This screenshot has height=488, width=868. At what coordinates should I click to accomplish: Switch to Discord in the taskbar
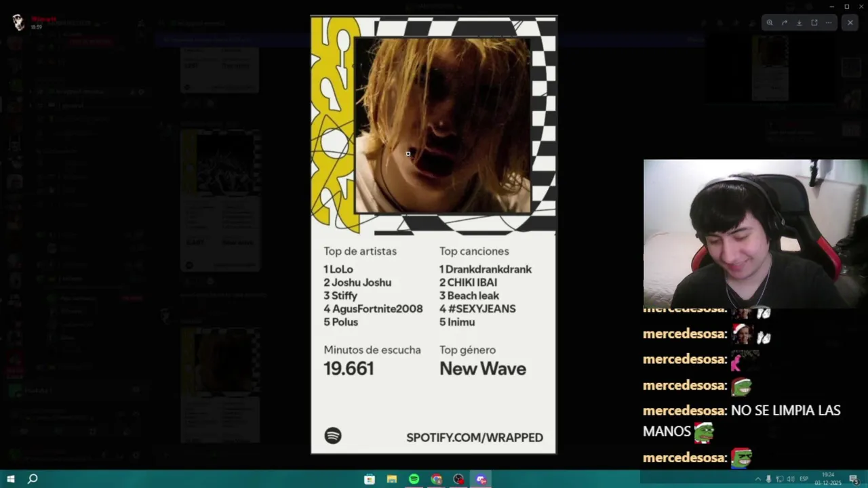tap(481, 479)
